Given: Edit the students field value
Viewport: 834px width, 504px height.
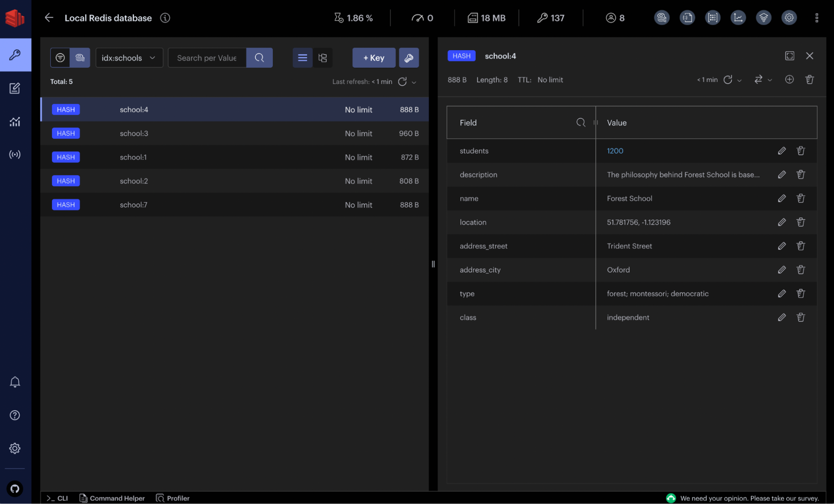Looking at the screenshot, I should click(781, 151).
